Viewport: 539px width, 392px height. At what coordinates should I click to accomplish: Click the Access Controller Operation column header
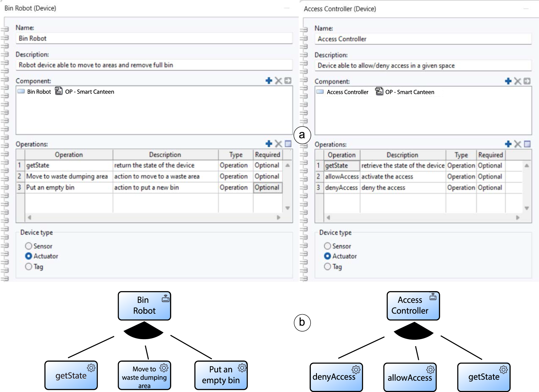click(342, 155)
